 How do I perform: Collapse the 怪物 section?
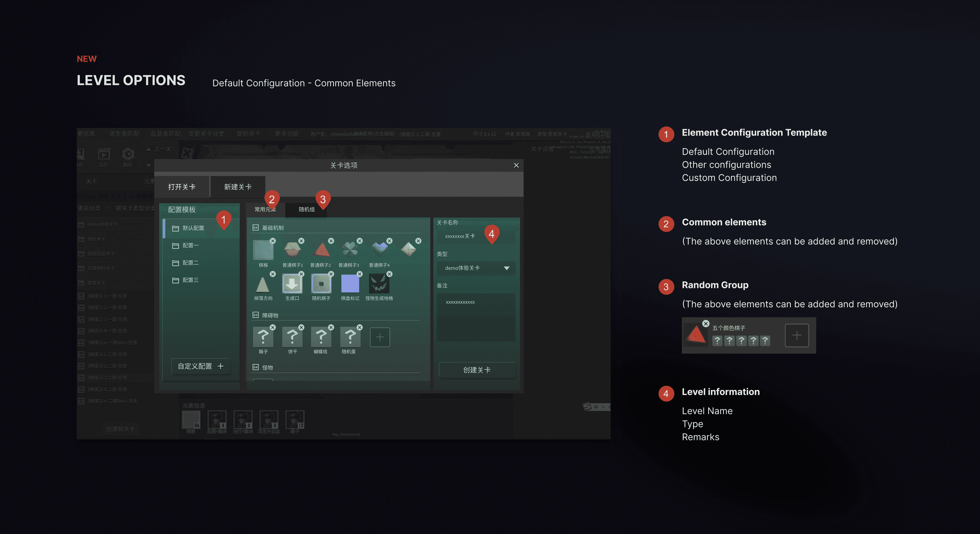[x=256, y=367]
